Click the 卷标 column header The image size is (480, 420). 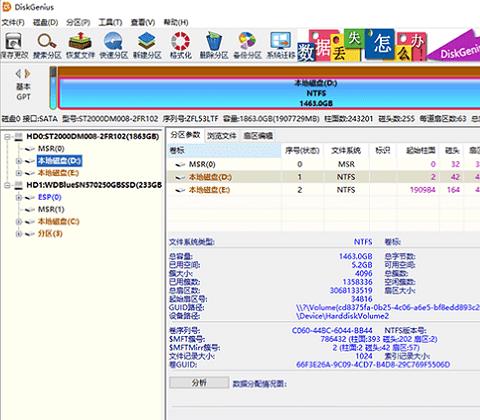(224, 150)
